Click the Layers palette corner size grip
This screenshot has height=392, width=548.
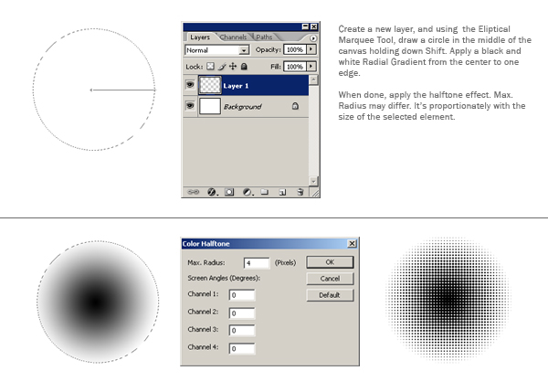coord(315,193)
